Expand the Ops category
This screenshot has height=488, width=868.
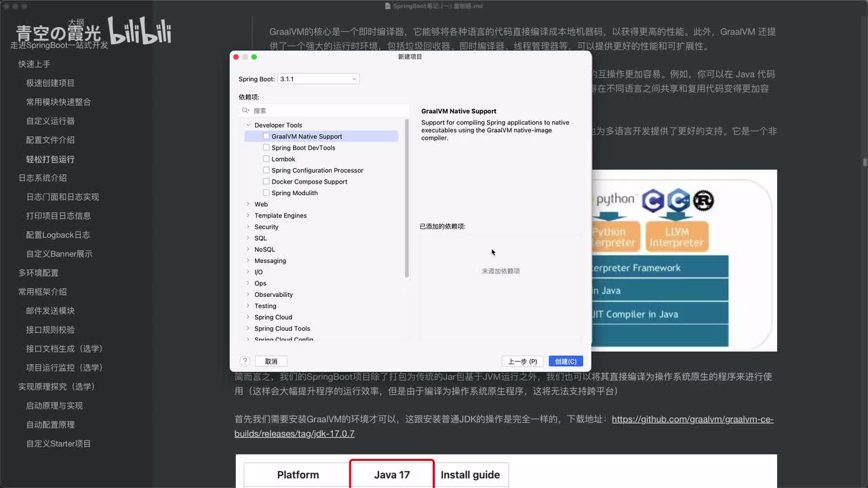click(x=248, y=283)
